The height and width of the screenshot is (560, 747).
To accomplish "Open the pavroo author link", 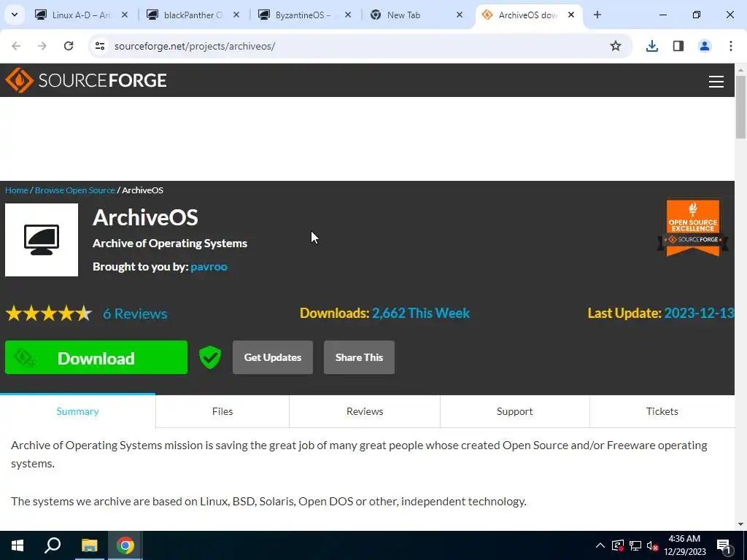I will pos(209,267).
